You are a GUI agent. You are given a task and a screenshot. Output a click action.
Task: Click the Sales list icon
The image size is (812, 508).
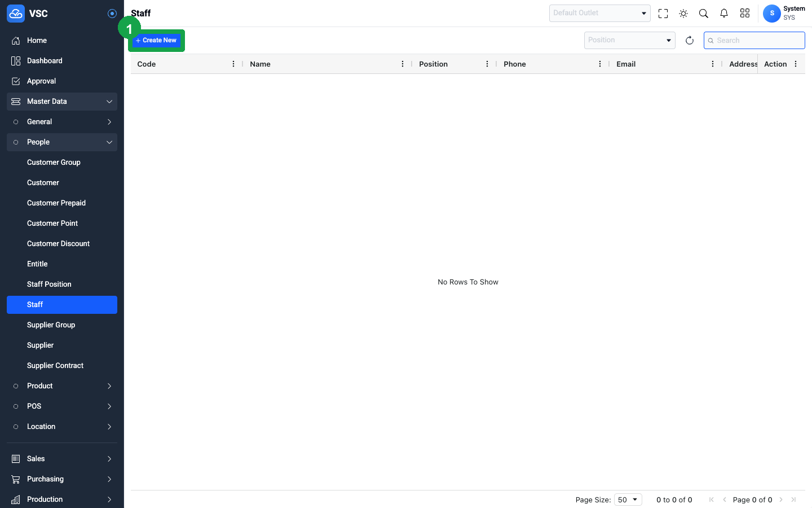coord(16,459)
